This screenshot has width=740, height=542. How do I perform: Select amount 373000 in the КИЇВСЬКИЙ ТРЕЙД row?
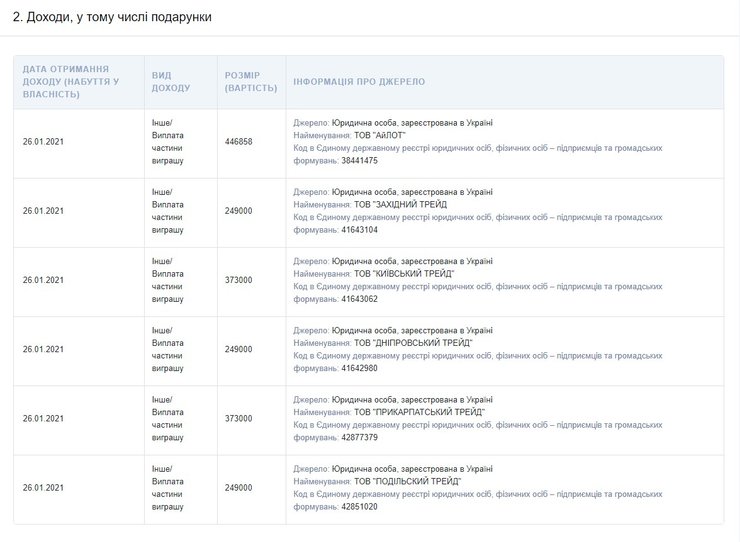coord(239,280)
